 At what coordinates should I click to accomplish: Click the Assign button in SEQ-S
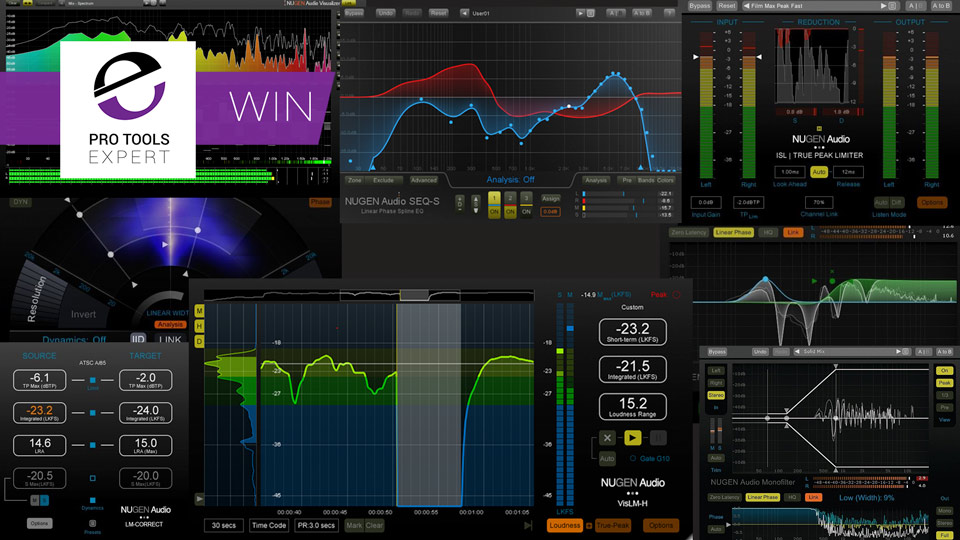click(x=550, y=198)
